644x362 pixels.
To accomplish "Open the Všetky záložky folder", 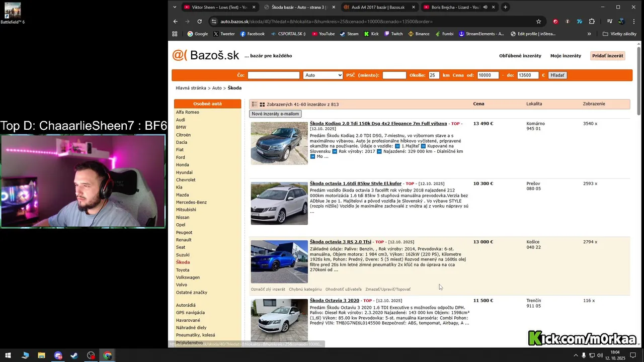I will (x=619, y=34).
